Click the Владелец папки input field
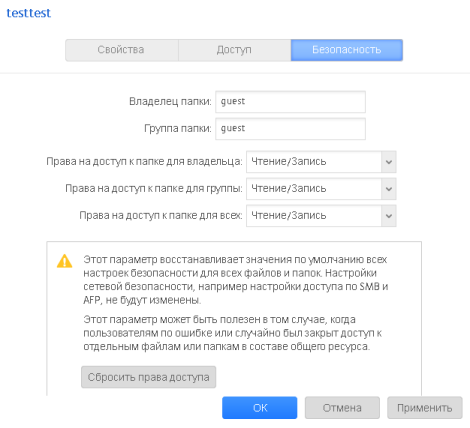The image size is (470, 428). click(x=290, y=102)
